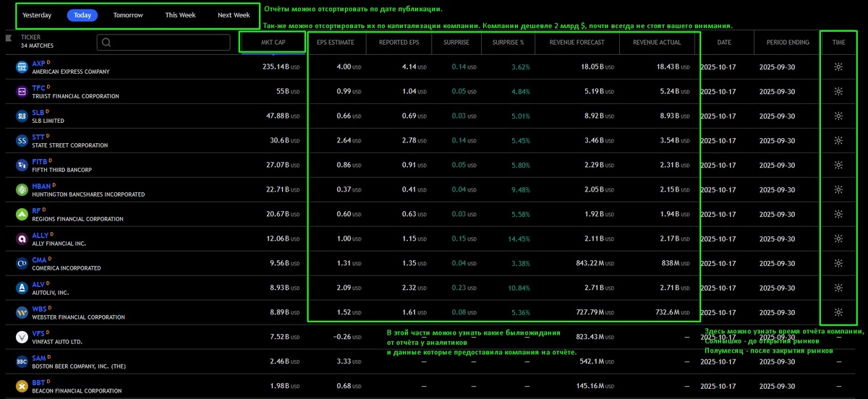Click the Truist Financial logo icon
Image resolution: width=868 pixels, height=399 pixels.
[x=22, y=92]
